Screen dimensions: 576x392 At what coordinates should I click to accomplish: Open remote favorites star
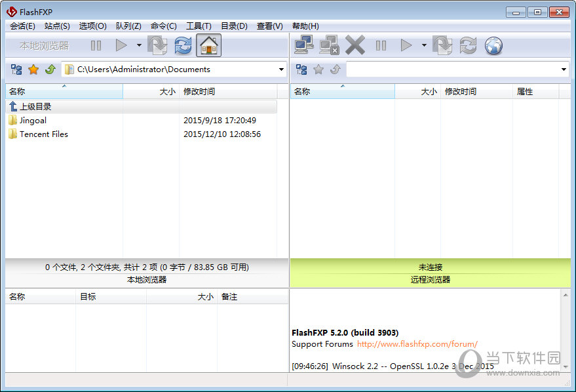pyautogui.click(x=318, y=69)
